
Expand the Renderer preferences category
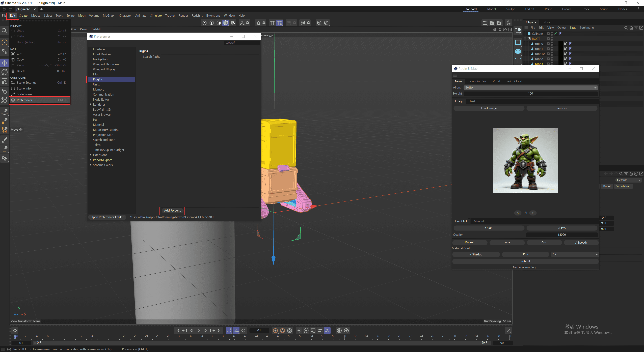91,104
